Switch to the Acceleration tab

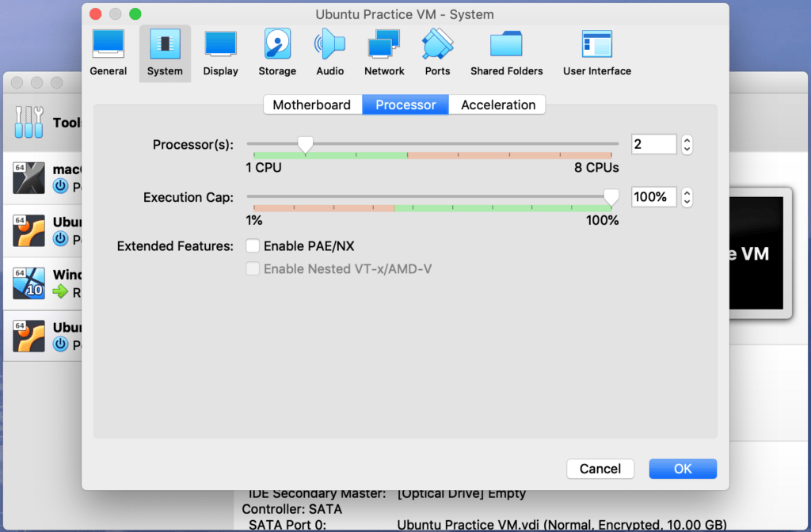[497, 105]
